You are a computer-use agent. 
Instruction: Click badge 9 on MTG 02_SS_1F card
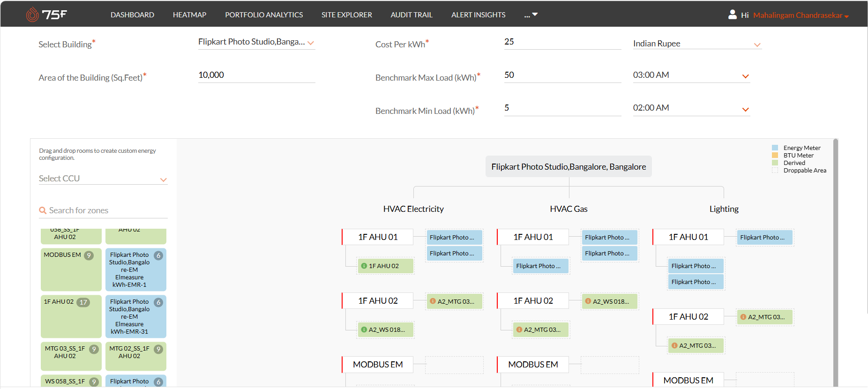158,349
